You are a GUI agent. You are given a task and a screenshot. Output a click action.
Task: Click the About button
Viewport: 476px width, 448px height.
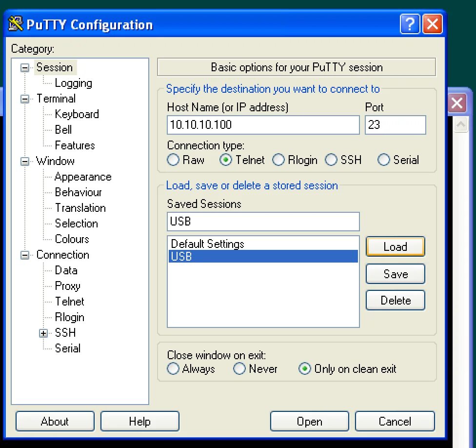pos(55,421)
